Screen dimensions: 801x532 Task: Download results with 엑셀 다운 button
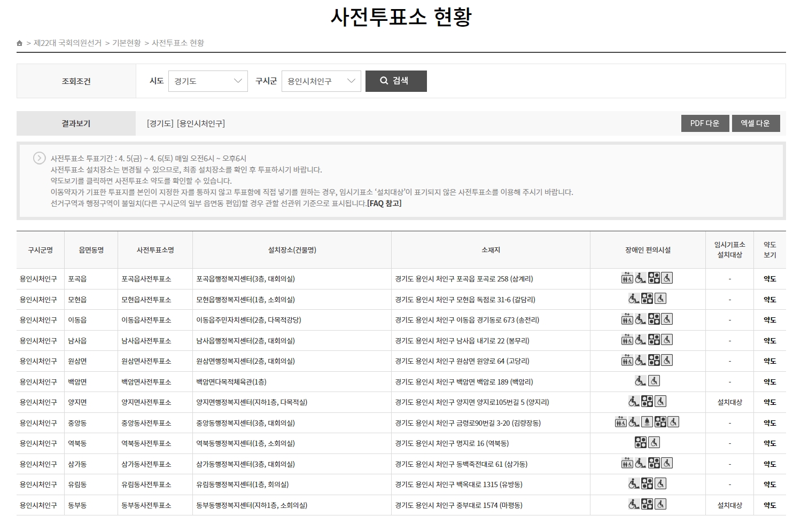pyautogui.click(x=756, y=123)
